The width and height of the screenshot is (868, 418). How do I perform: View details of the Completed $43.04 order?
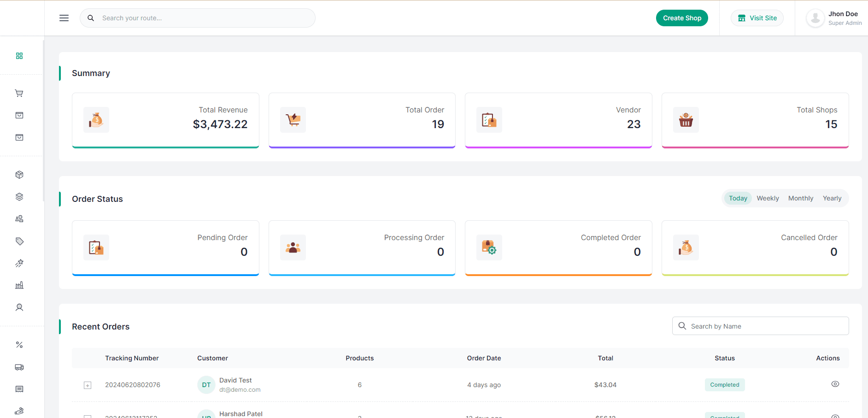click(x=835, y=384)
